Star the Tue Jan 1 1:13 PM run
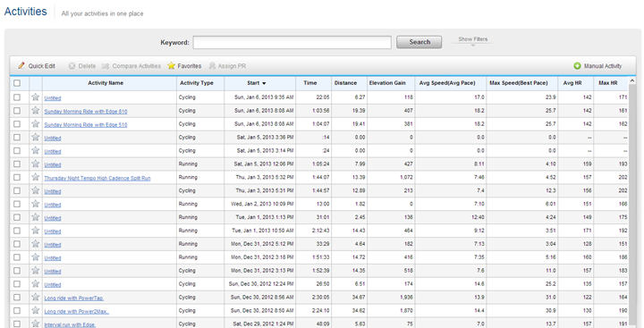The height and width of the screenshot is (328, 644). [x=35, y=217]
